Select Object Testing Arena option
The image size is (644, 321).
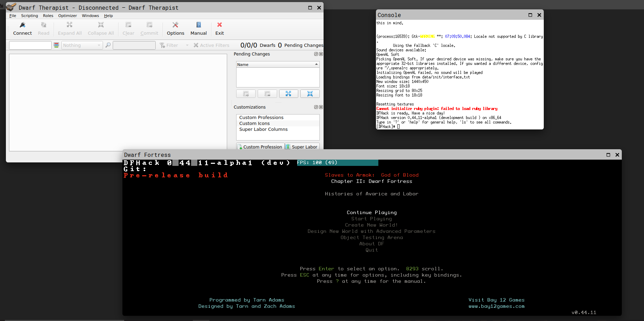click(372, 237)
